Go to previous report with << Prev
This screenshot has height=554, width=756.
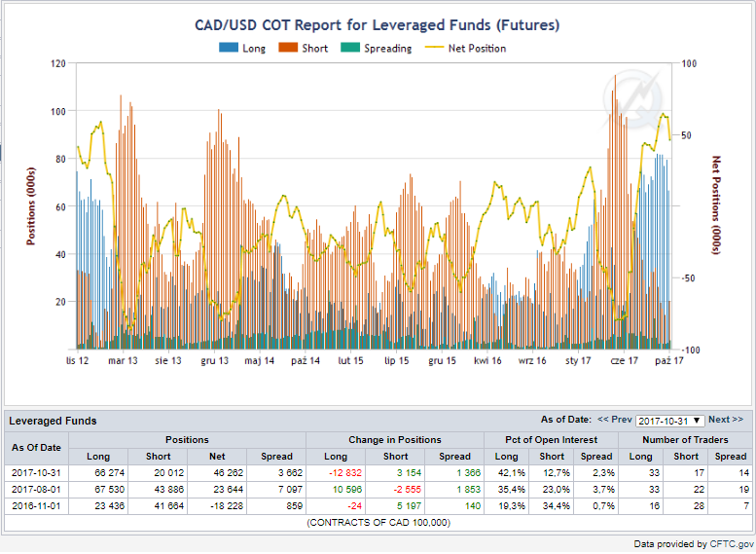(615, 420)
